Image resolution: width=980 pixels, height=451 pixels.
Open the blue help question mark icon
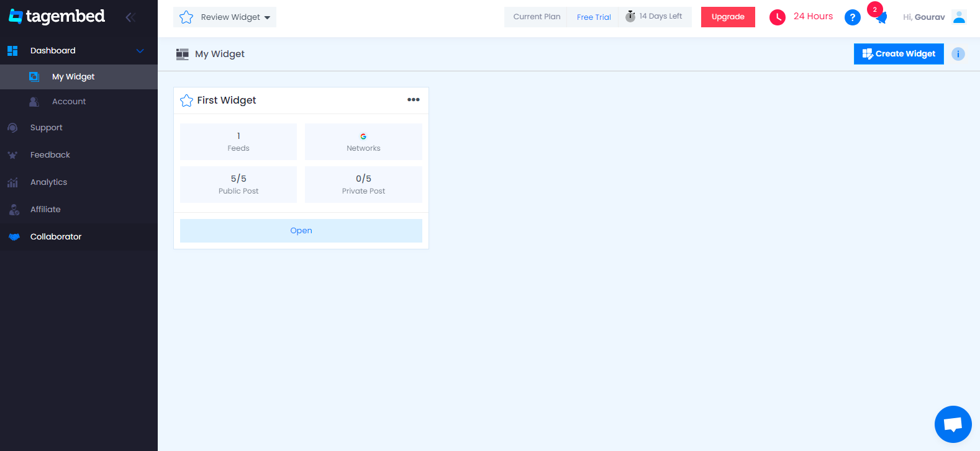[853, 17]
